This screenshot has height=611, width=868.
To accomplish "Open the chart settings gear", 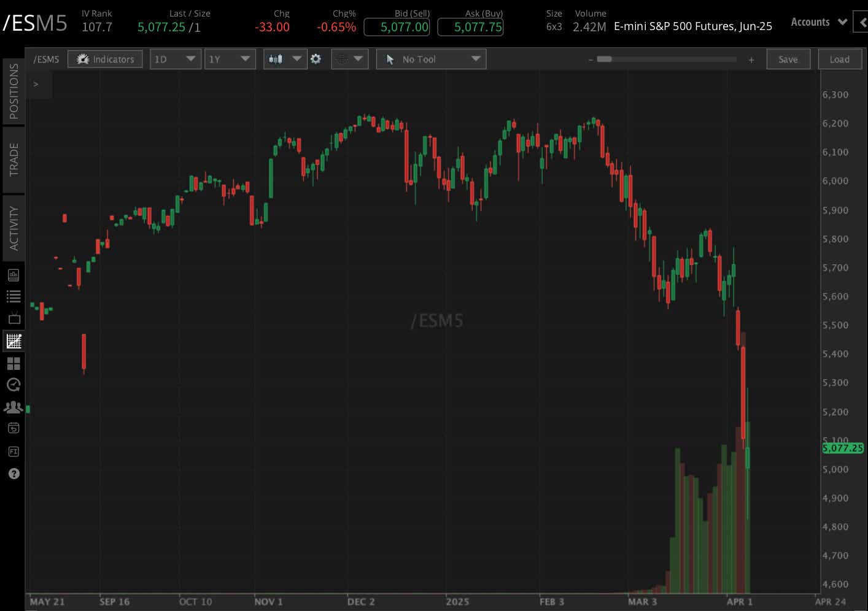I will (x=316, y=59).
